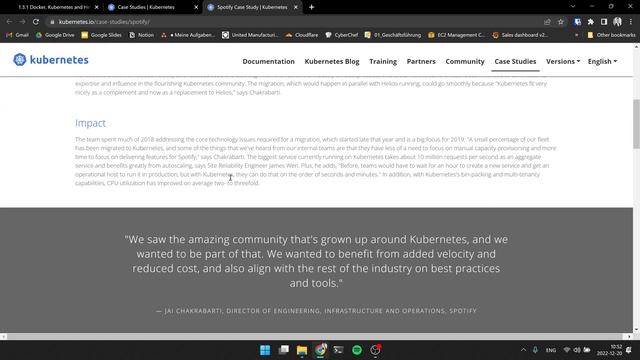Open the Partners nav item

[421, 62]
